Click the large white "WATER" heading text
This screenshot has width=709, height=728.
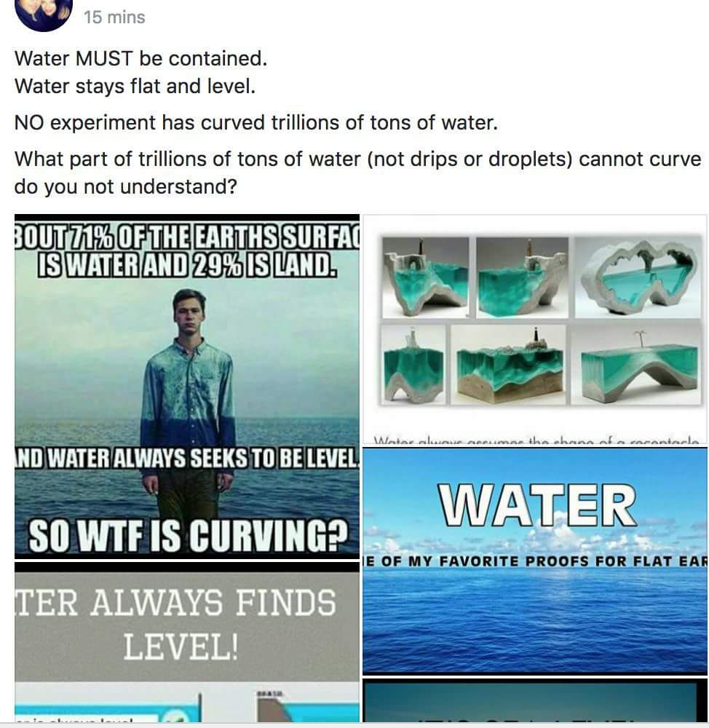coord(538,505)
